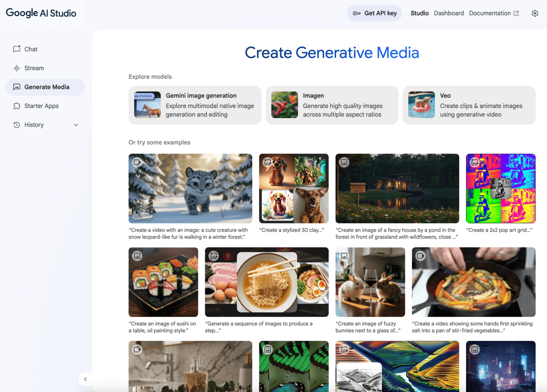
Task: Open the snow leopard video example thumbnail
Action: pos(191,188)
